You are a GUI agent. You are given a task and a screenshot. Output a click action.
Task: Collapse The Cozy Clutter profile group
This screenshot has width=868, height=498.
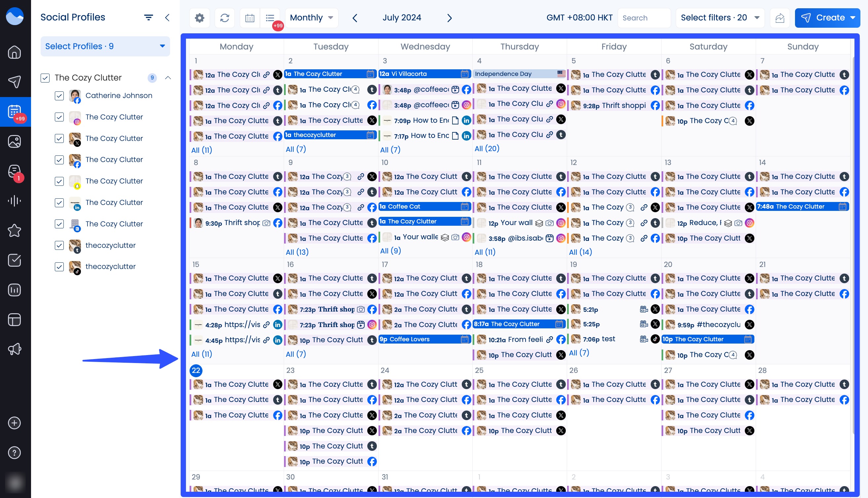point(168,78)
